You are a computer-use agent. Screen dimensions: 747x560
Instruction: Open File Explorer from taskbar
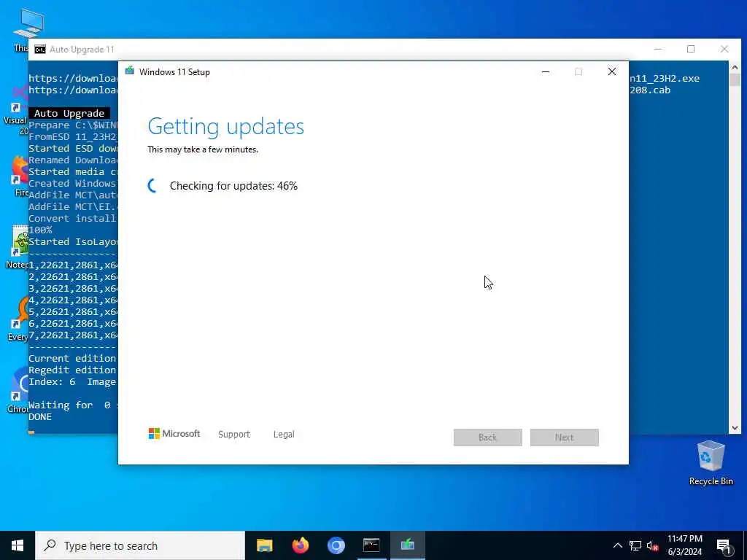click(264, 545)
